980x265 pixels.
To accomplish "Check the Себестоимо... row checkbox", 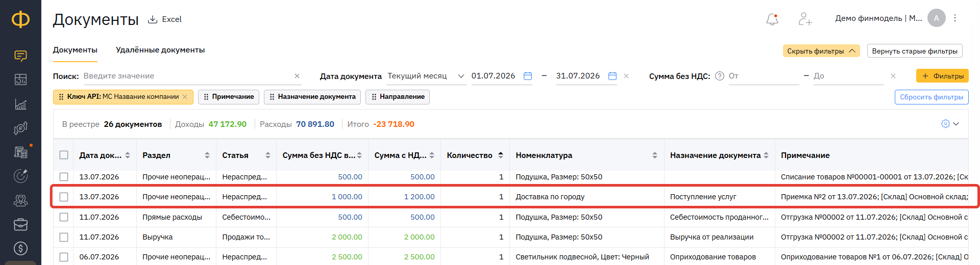I will (x=64, y=217).
